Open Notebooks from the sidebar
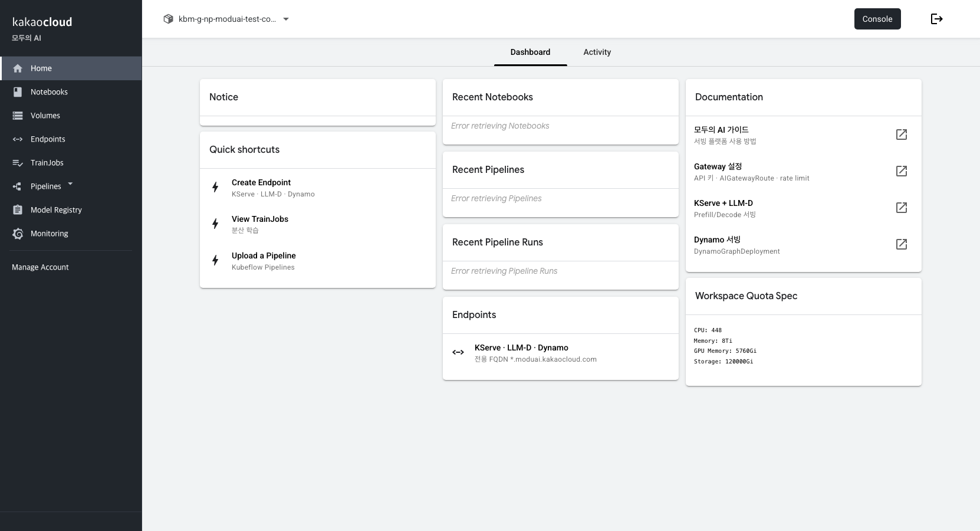This screenshot has width=980, height=531. (x=71, y=92)
